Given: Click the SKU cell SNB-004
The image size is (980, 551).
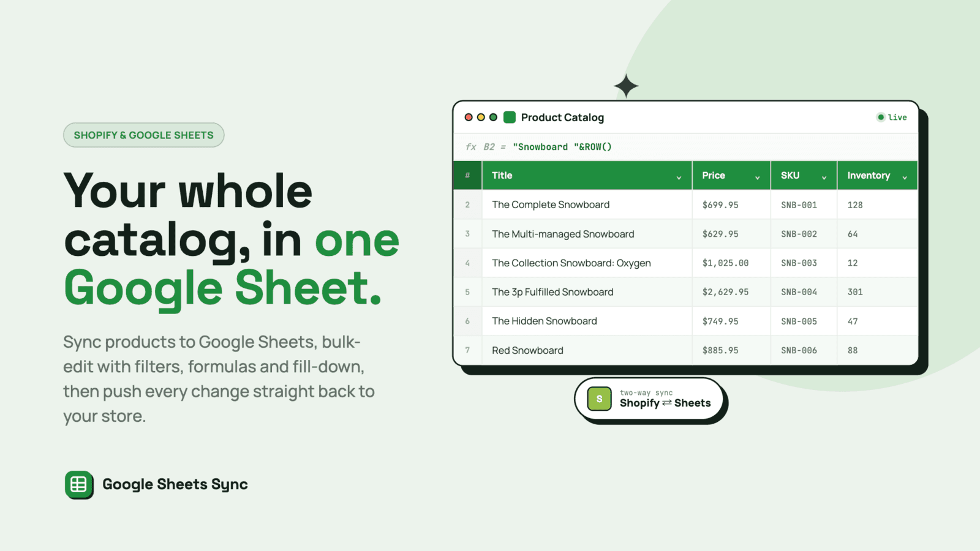Looking at the screenshot, I should tap(804, 292).
